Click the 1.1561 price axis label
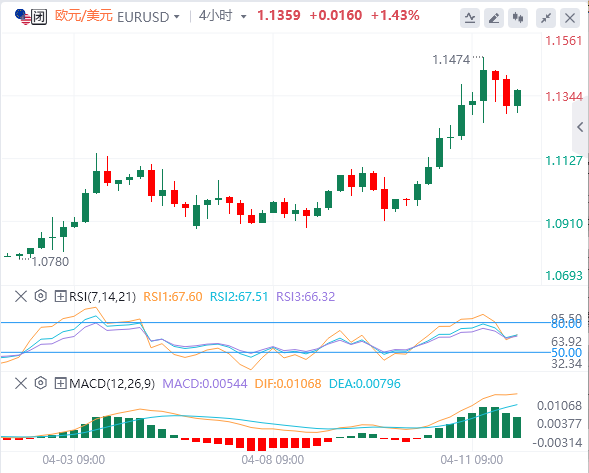This screenshot has height=473, width=589. (563, 41)
